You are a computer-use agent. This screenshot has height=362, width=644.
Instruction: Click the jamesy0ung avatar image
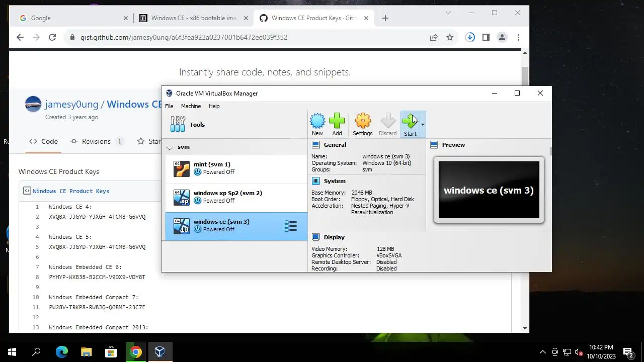click(33, 104)
